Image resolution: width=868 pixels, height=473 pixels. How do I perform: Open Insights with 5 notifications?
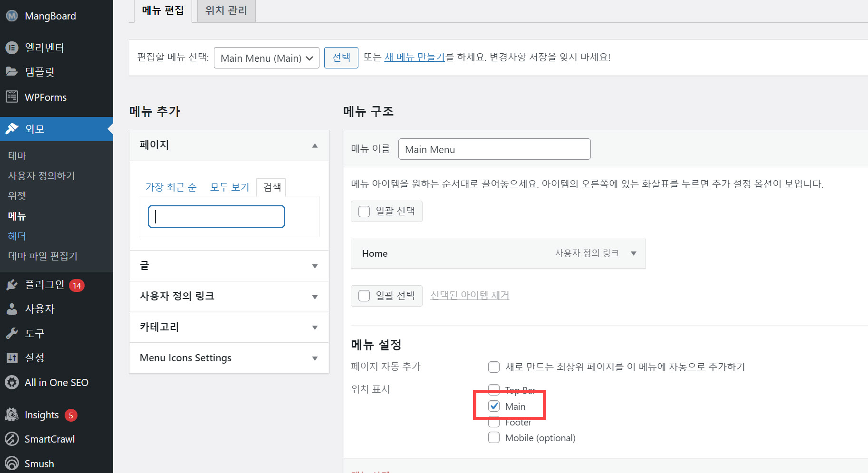click(41, 414)
